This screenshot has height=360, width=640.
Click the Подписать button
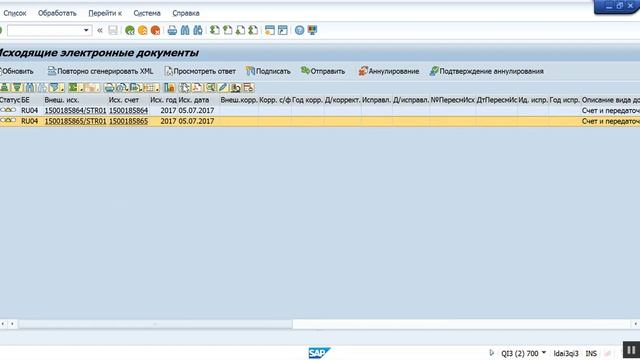click(268, 71)
